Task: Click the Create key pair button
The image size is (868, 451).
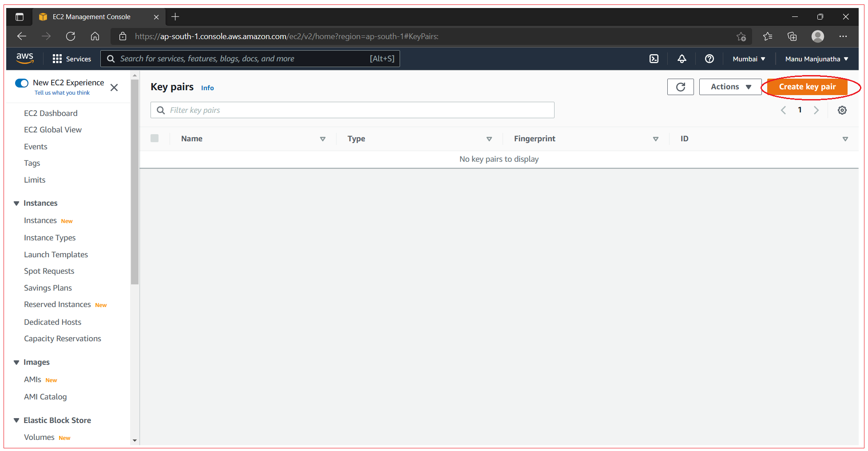Action: pyautogui.click(x=807, y=87)
